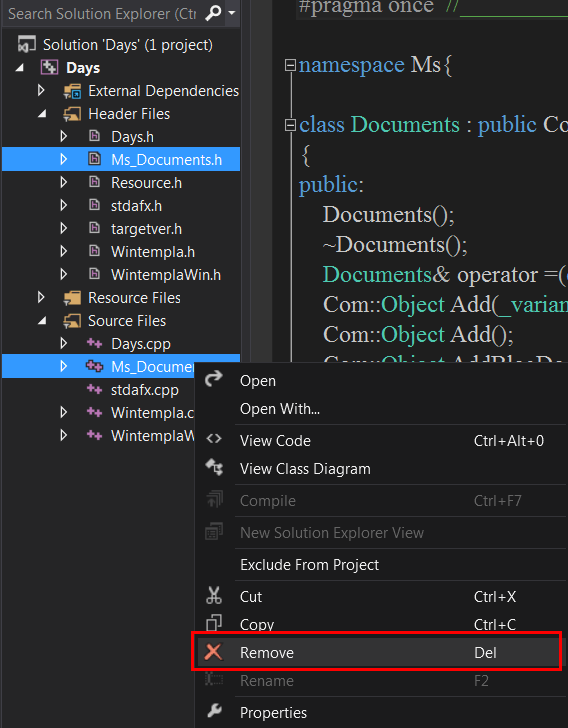This screenshot has width=568, height=728.
Task: Open the search options dropdown arrow
Action: click(x=232, y=13)
